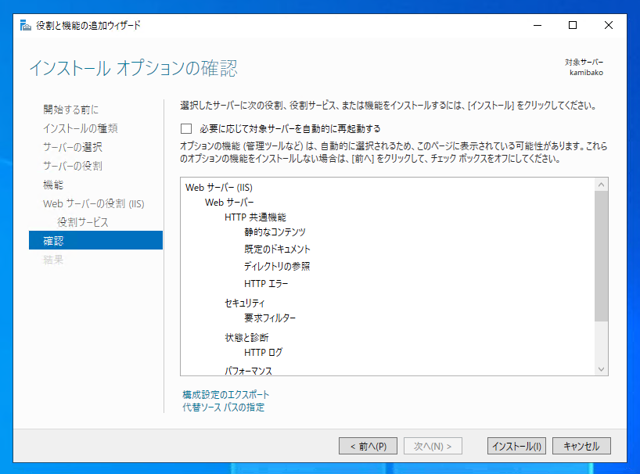Screen dimensions: 640x474
Task: Maximize the wizard window
Action: (573, 25)
